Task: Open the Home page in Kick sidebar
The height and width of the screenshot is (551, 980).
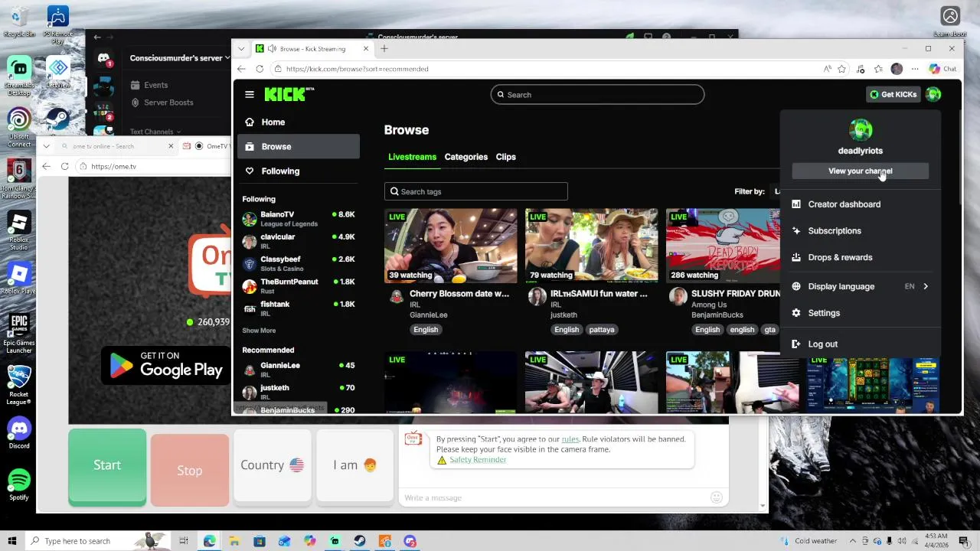Action: (299, 122)
